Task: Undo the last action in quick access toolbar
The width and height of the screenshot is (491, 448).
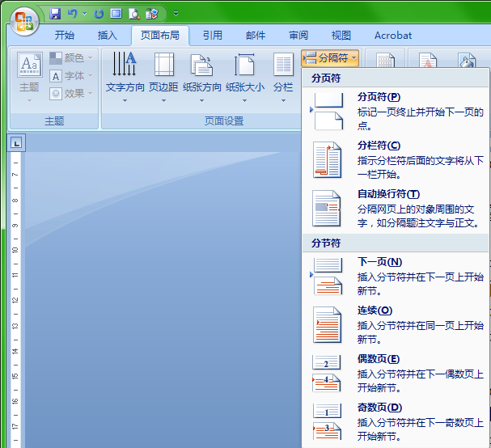Action: [x=72, y=14]
